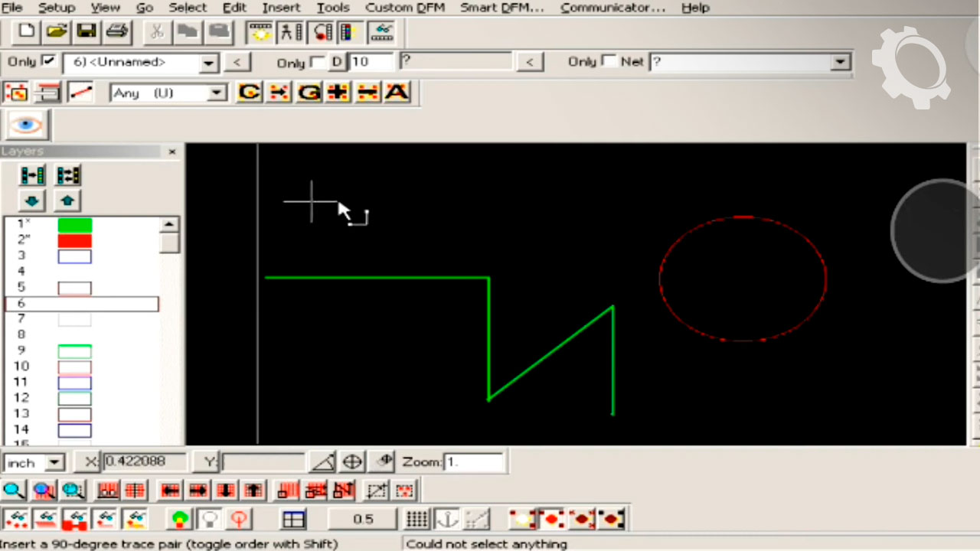Open the inch units dropdown
Image resolution: width=980 pixels, height=551 pixels.
click(x=54, y=462)
